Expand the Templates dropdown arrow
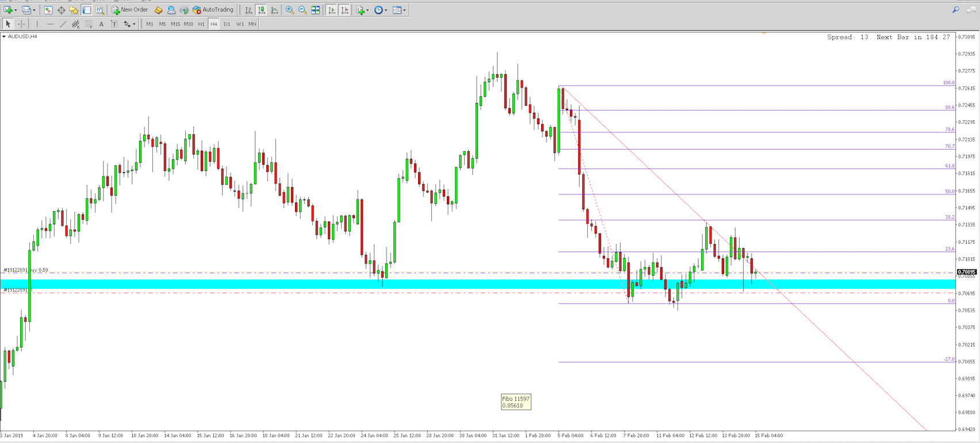Image resolution: width=980 pixels, height=443 pixels. click(404, 10)
